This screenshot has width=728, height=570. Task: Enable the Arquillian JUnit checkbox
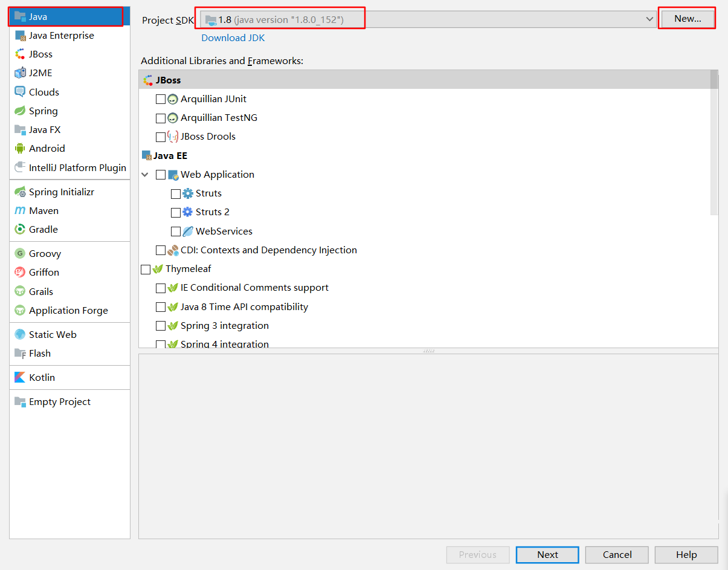click(161, 99)
